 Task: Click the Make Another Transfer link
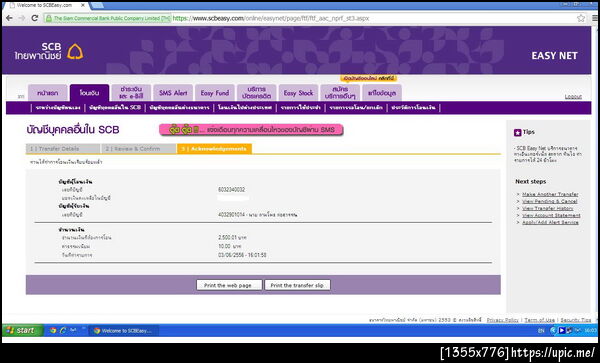tap(550, 194)
